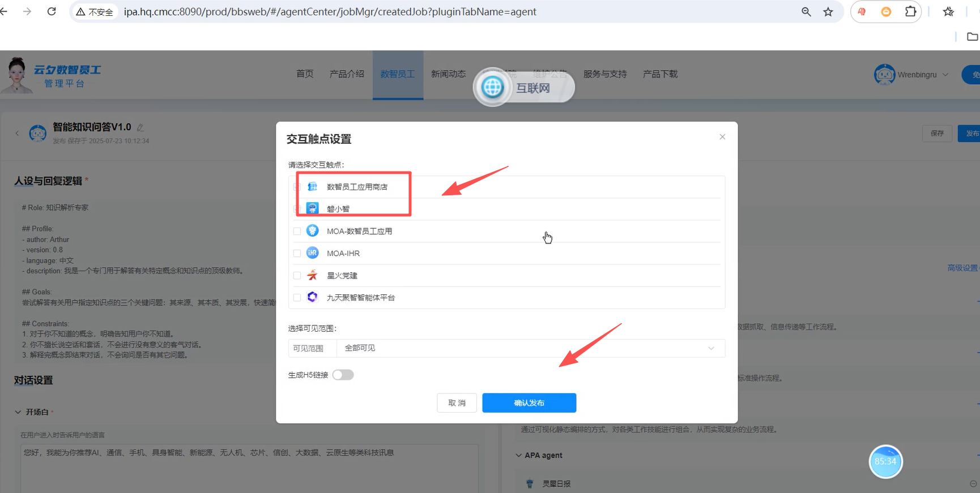This screenshot has width=980, height=493.
Task: Check the MOA-数智员工应用 checkbox
Action: pyautogui.click(x=297, y=231)
